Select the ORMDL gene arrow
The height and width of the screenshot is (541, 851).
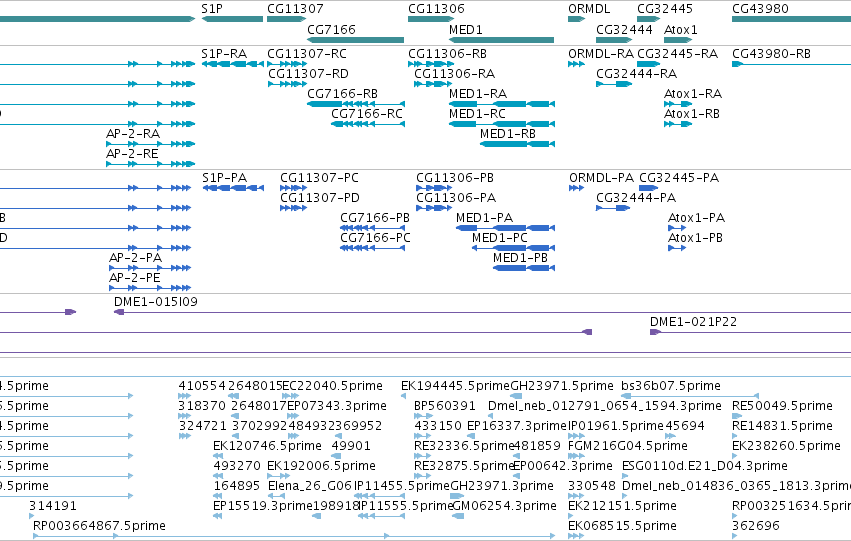[576, 19]
